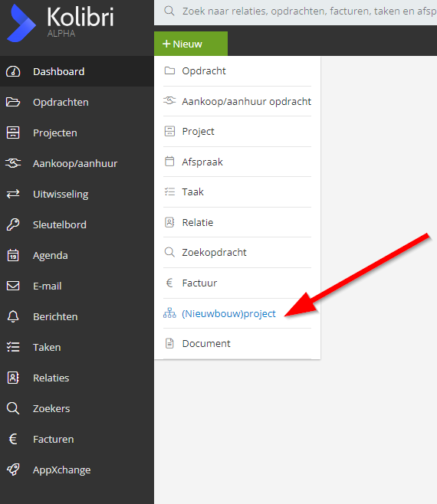Go to Relaties in sidebar

click(x=77, y=378)
